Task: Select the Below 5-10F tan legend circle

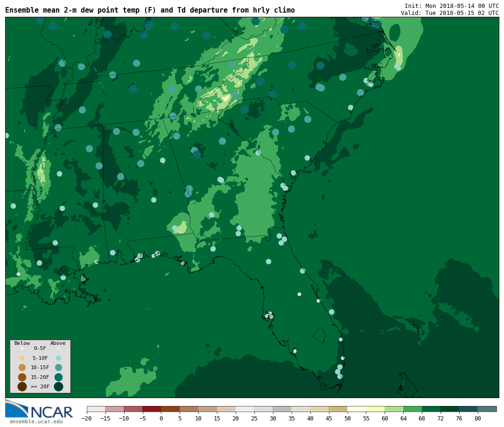Action: point(22,358)
